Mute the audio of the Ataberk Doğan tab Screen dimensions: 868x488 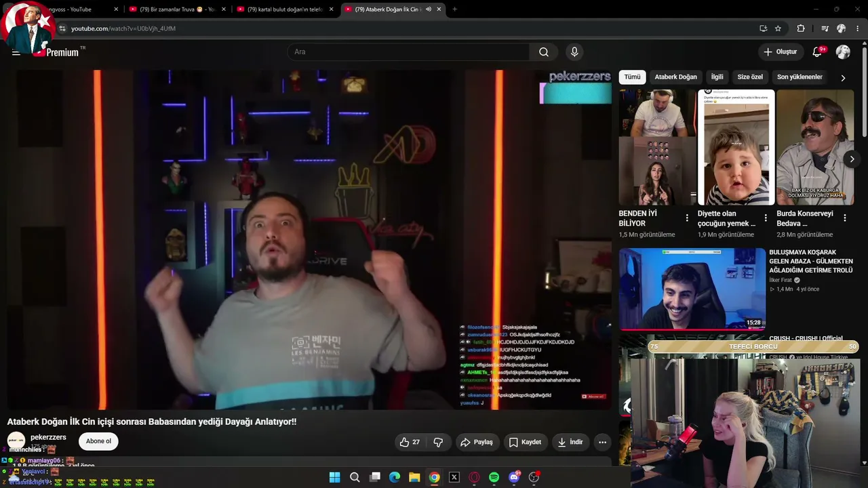pyautogui.click(x=429, y=9)
